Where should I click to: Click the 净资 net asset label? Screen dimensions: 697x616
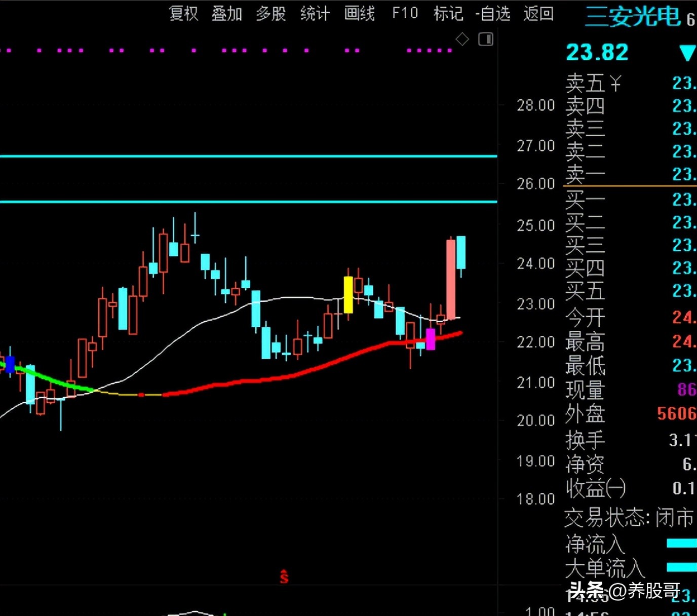pyautogui.click(x=585, y=464)
